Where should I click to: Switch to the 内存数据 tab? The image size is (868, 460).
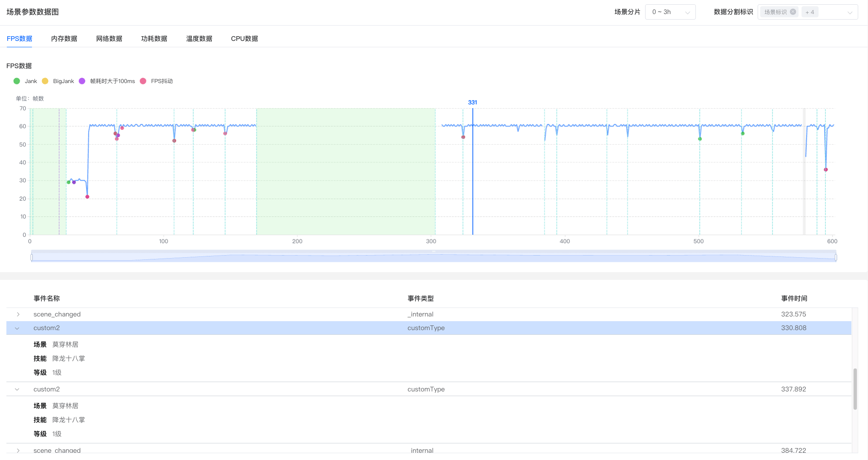[64, 38]
